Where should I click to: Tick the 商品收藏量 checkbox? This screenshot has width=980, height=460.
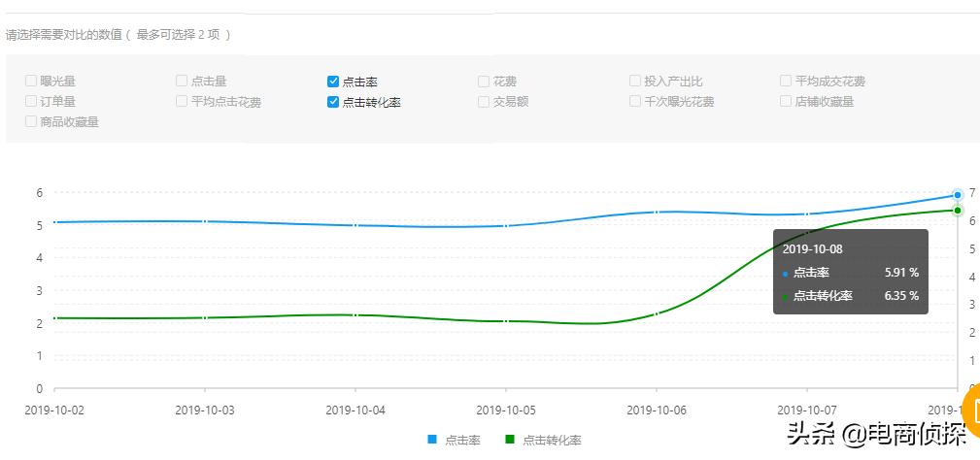(32, 122)
